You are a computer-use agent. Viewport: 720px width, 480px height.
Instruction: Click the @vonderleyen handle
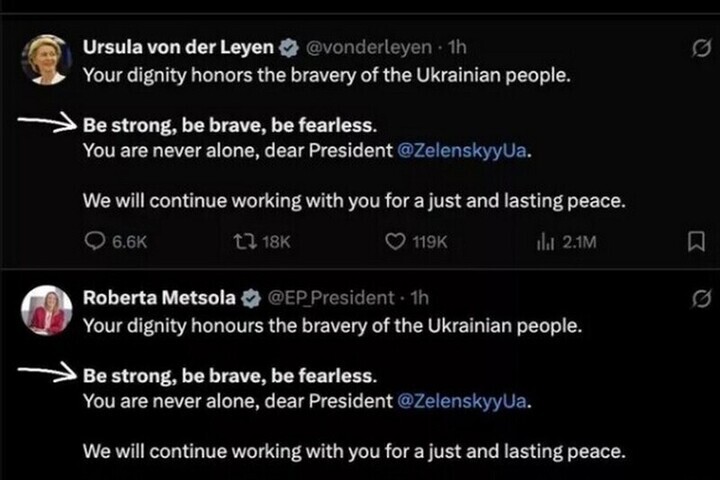point(369,47)
